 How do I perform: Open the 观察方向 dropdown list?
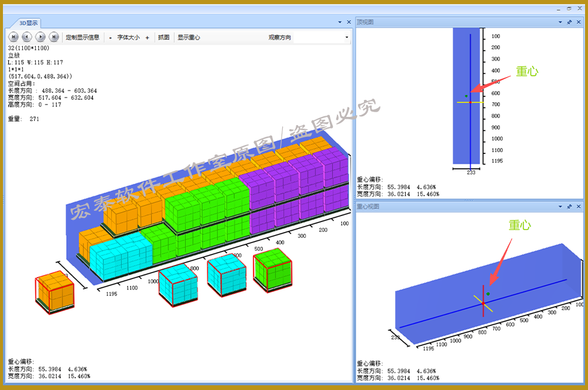[346, 37]
